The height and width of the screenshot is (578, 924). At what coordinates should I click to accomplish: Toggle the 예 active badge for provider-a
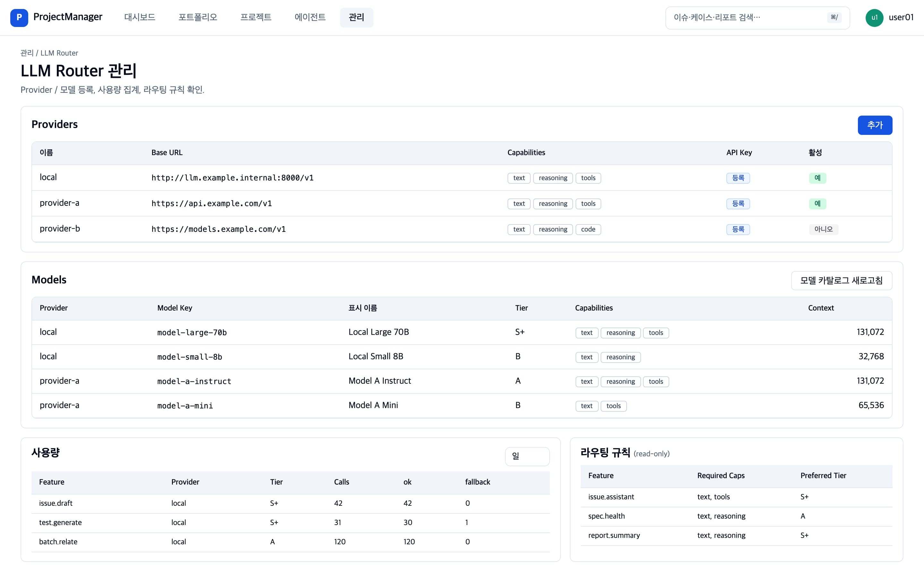click(817, 203)
